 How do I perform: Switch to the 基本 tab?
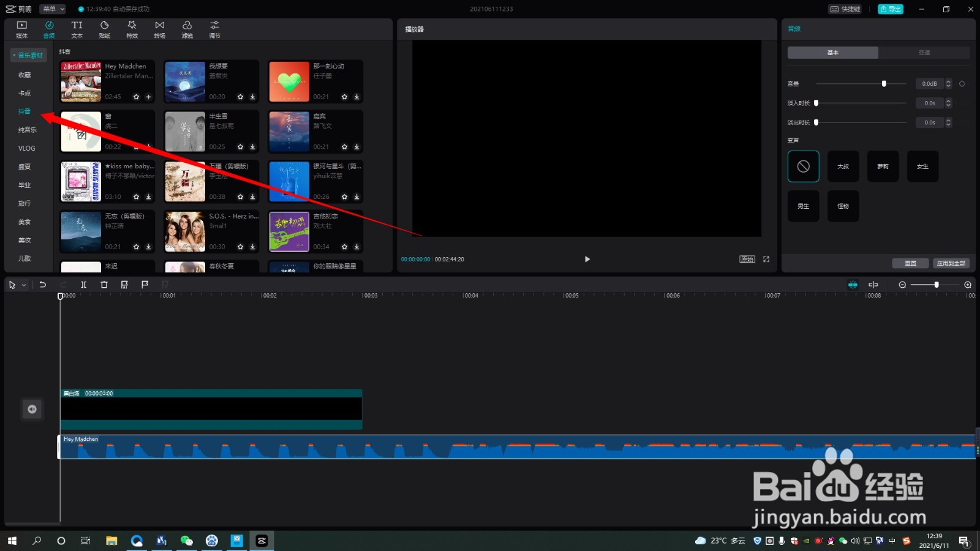click(833, 53)
